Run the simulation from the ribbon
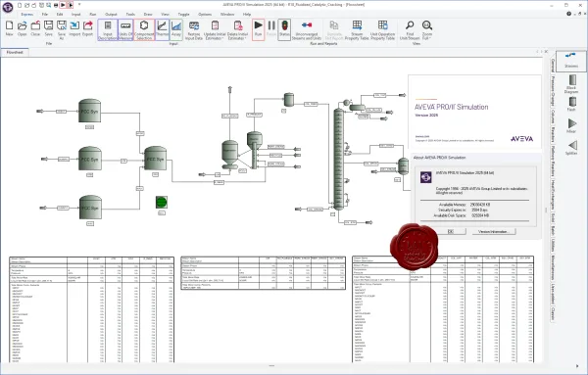Image resolution: width=588 pixels, height=375 pixels. tap(259, 29)
